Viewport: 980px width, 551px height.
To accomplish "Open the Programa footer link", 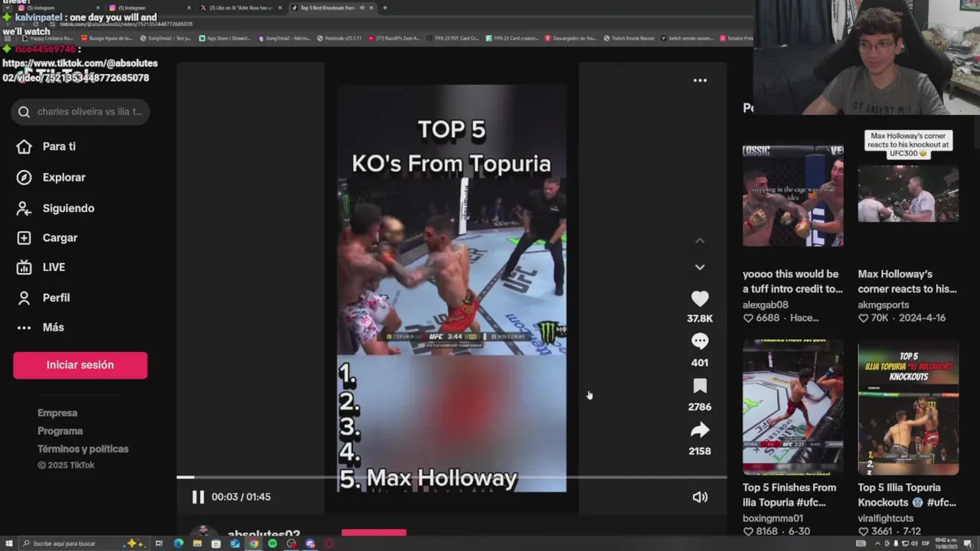I will tap(60, 431).
